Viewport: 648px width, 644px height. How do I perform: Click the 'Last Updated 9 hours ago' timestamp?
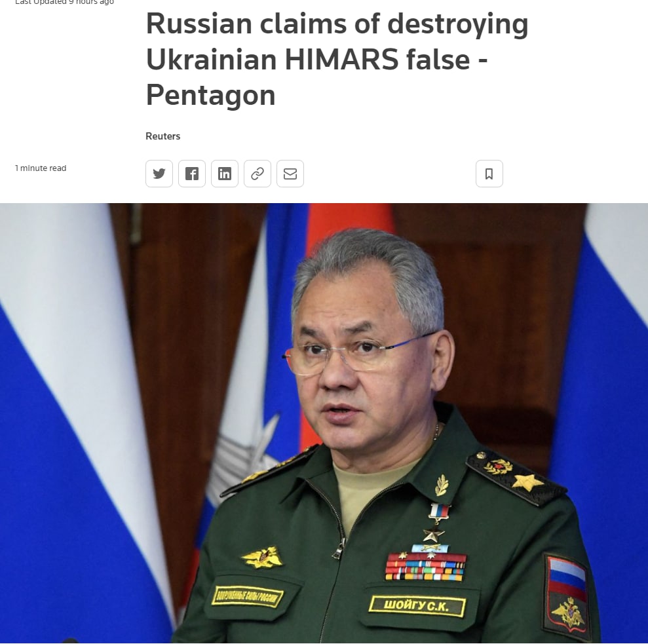pyautogui.click(x=64, y=2)
